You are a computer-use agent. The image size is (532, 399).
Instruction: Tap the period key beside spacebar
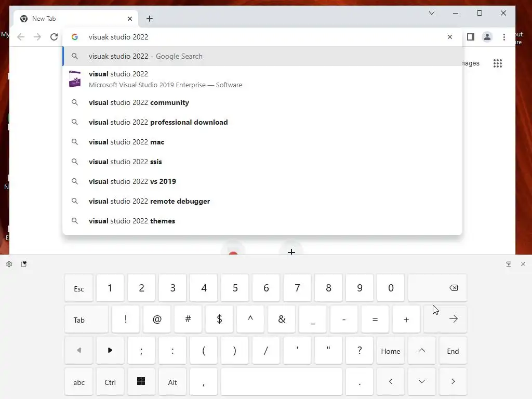tap(360, 382)
